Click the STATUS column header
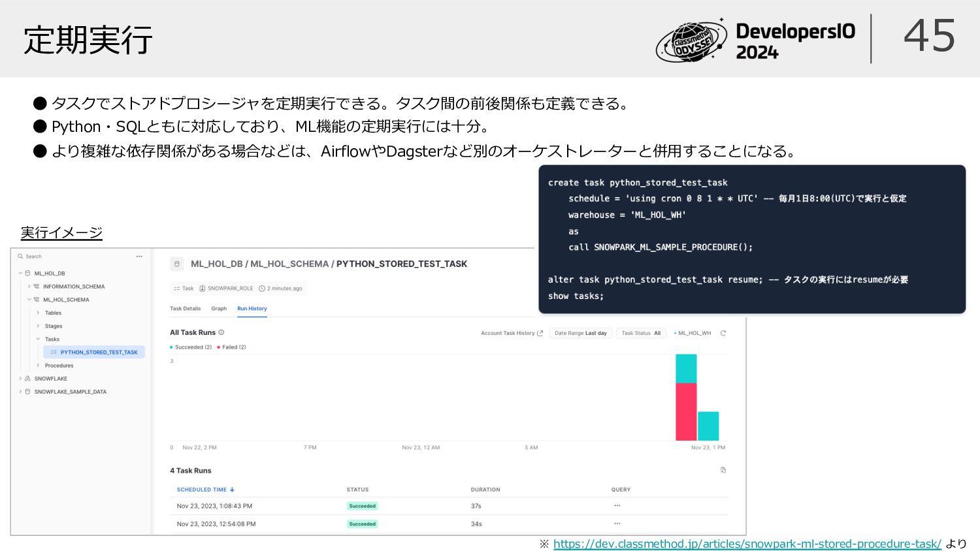Screen dimensions: 980x551 click(357, 490)
